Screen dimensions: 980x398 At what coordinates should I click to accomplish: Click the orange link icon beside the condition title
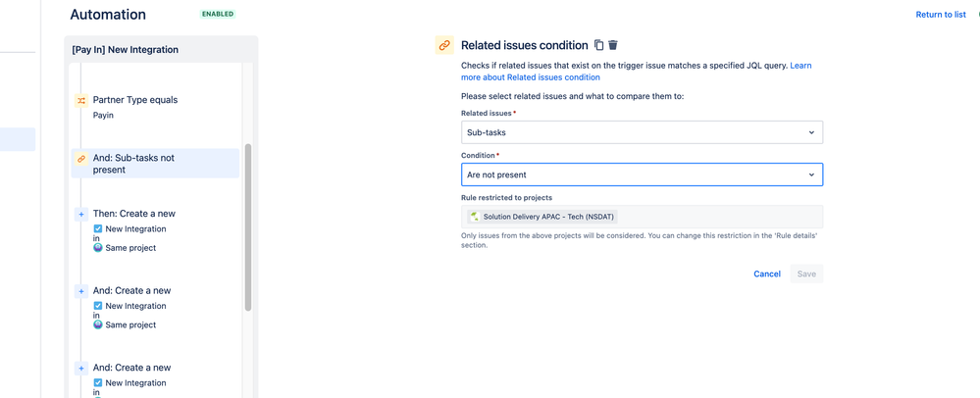point(444,45)
